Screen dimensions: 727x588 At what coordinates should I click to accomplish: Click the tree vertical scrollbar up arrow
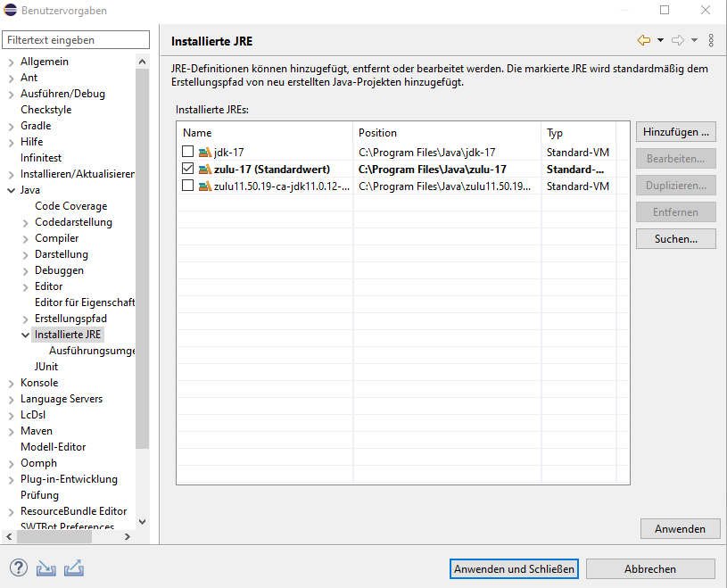click(x=143, y=62)
